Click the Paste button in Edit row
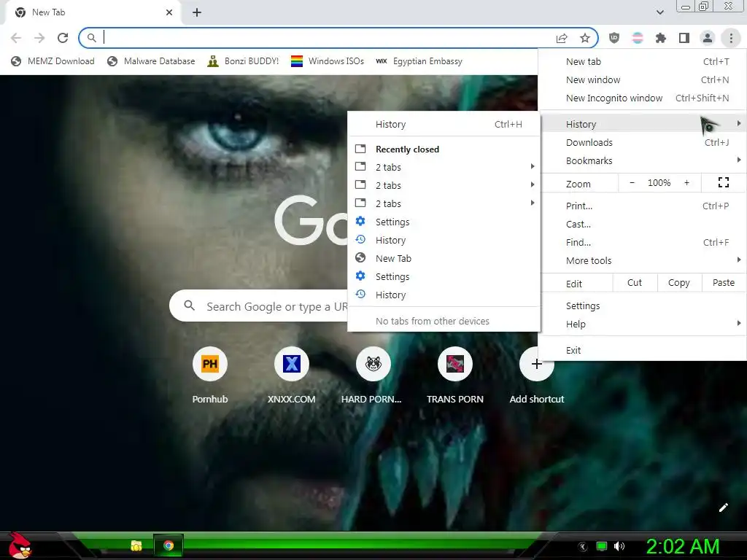 (723, 282)
